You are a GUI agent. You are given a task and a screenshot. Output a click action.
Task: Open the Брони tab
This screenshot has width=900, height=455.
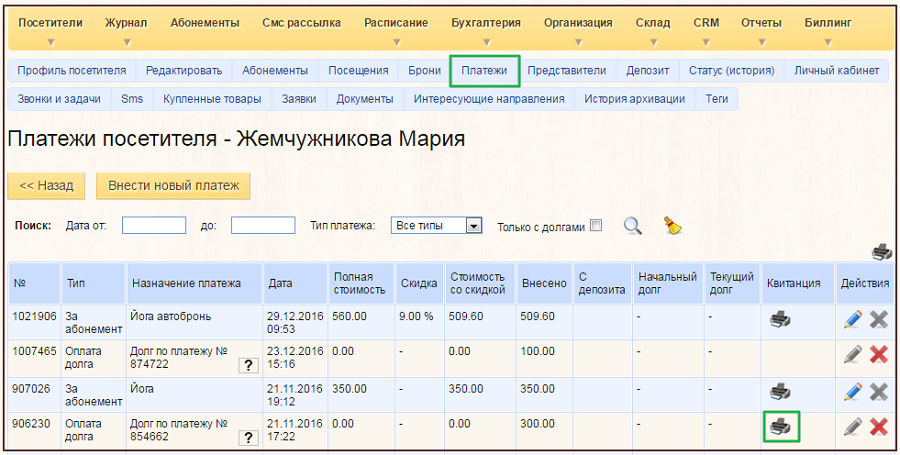tap(425, 71)
